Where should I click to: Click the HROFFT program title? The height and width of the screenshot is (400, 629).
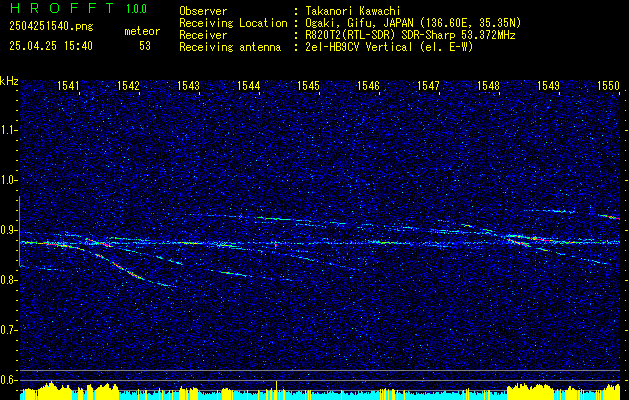[61, 8]
